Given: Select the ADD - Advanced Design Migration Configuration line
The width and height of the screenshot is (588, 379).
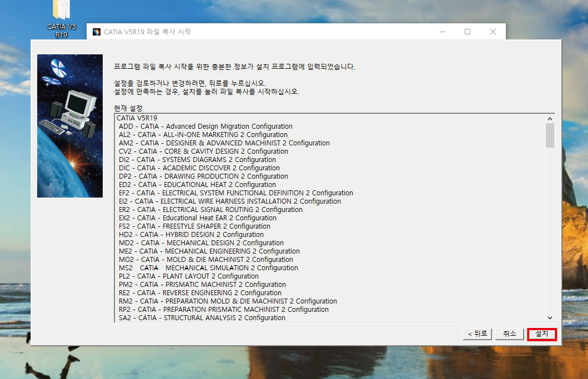Looking at the screenshot, I should (205, 127).
